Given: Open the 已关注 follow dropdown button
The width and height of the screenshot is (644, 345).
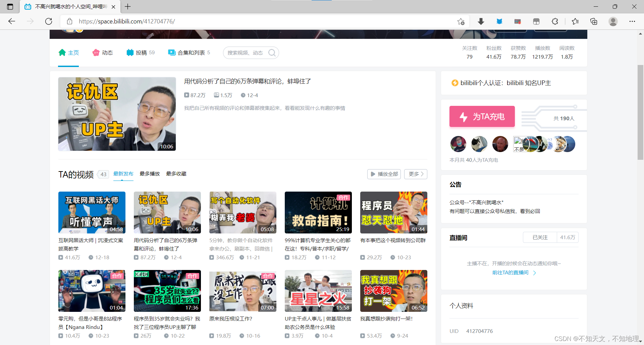Looking at the screenshot, I should click(540, 237).
